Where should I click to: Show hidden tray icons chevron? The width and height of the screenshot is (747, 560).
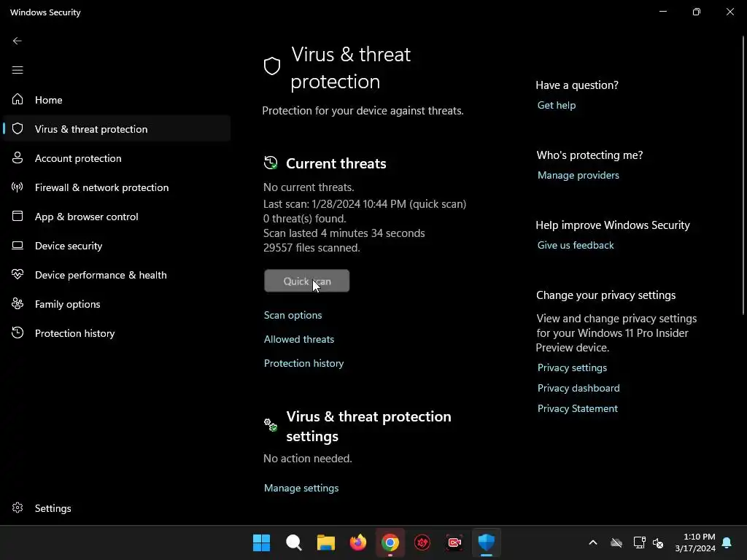click(592, 542)
